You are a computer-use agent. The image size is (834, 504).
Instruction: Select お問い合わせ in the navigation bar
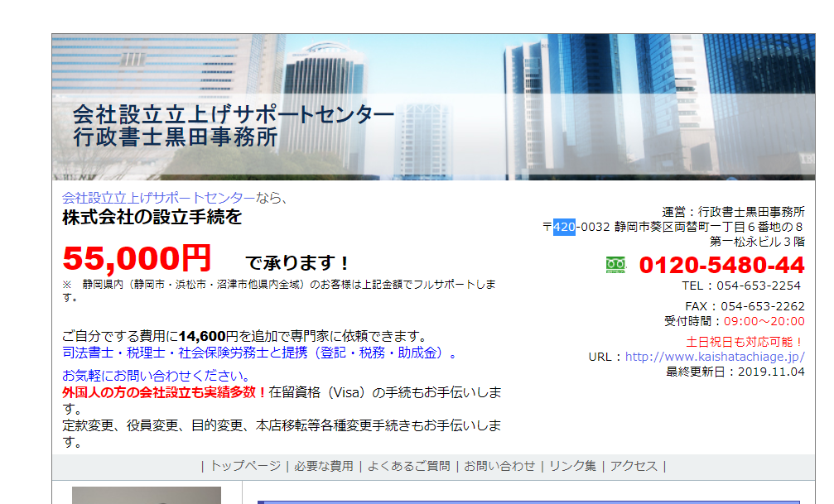pos(499,466)
